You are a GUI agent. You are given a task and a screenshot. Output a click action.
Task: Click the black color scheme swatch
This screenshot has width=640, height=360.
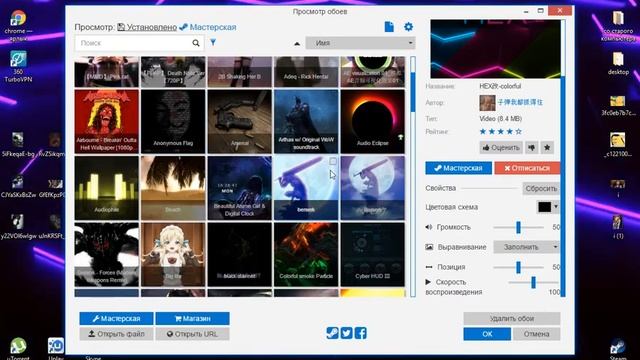(x=544, y=207)
